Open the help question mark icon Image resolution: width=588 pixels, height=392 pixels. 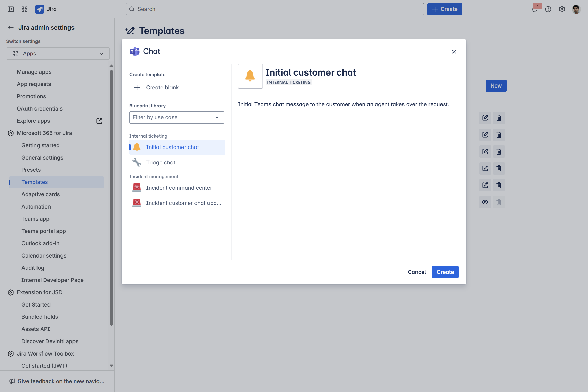click(548, 9)
